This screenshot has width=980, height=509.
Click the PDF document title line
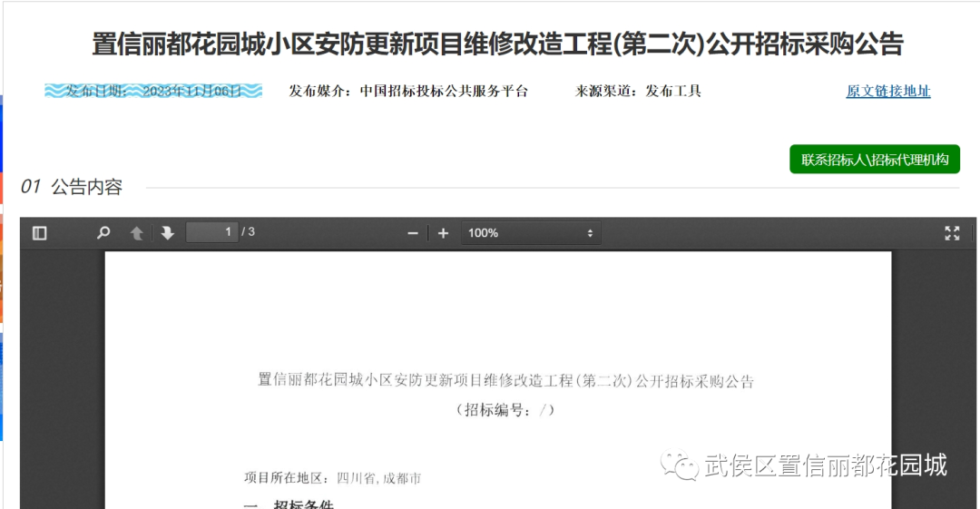(505, 381)
